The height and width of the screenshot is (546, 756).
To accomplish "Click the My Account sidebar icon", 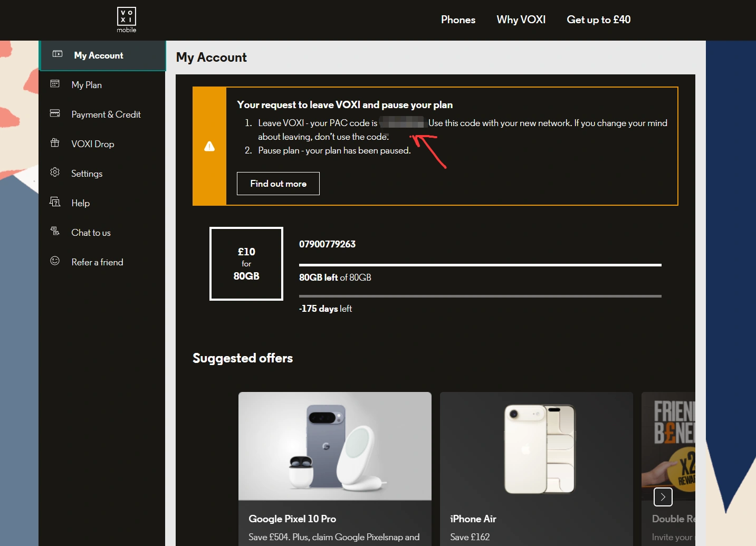I will pyautogui.click(x=58, y=54).
